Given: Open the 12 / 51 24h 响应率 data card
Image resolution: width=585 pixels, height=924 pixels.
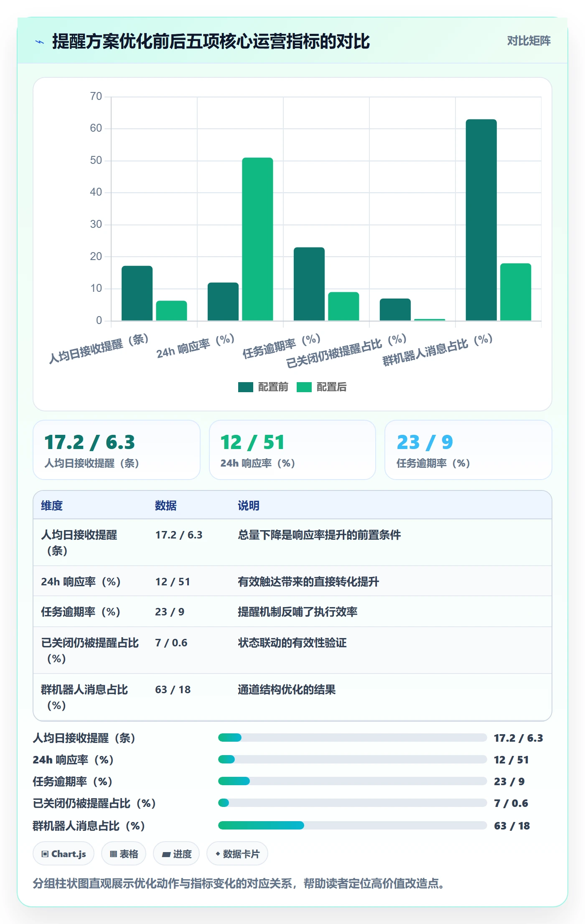Looking at the screenshot, I should click(x=292, y=450).
